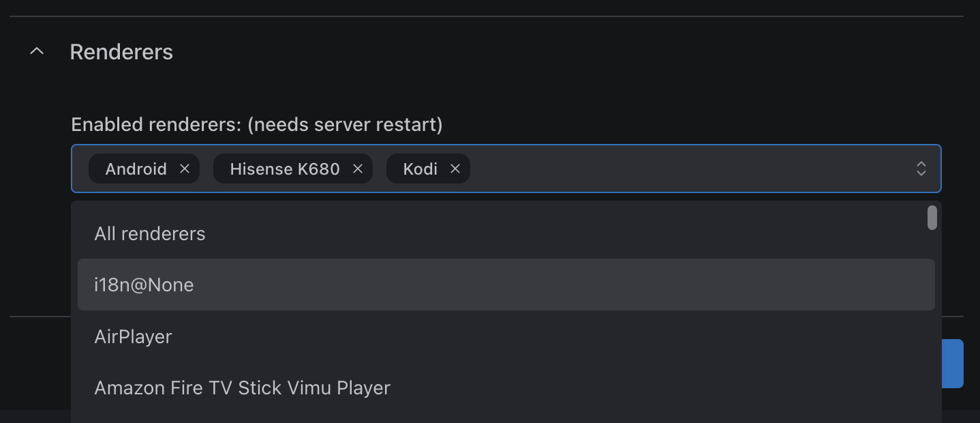Click the up-down chevron on renderers selector
Screen dimensions: 980x423
click(921, 169)
